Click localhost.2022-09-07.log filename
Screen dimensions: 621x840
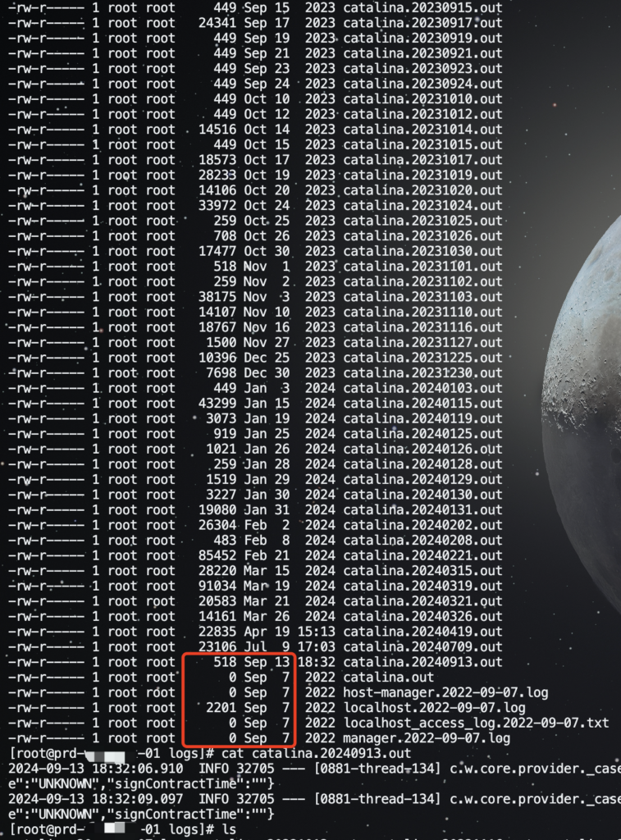pyautogui.click(x=435, y=708)
